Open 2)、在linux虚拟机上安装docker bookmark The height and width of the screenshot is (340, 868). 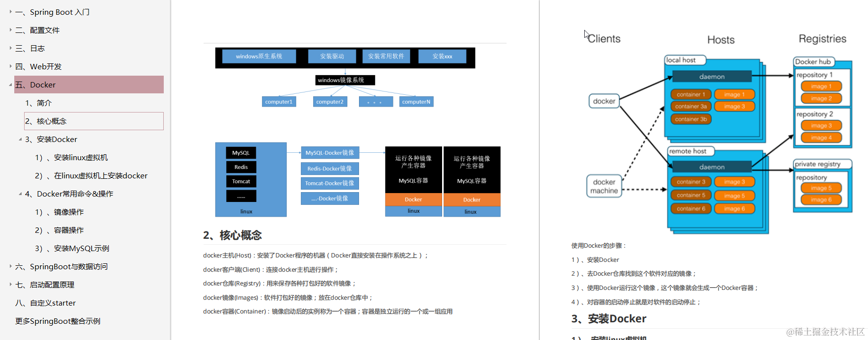click(91, 175)
